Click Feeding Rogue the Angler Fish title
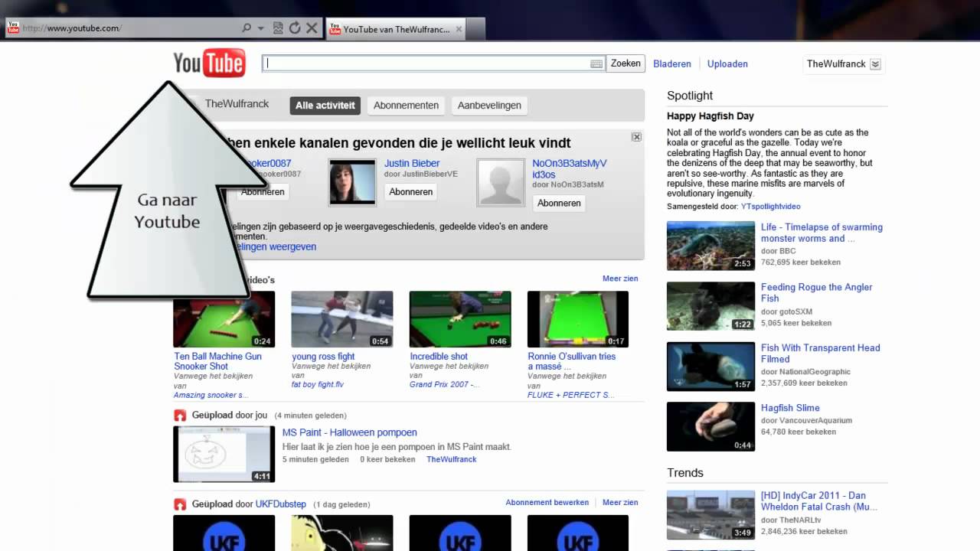The height and width of the screenshot is (551, 980). (x=817, y=292)
